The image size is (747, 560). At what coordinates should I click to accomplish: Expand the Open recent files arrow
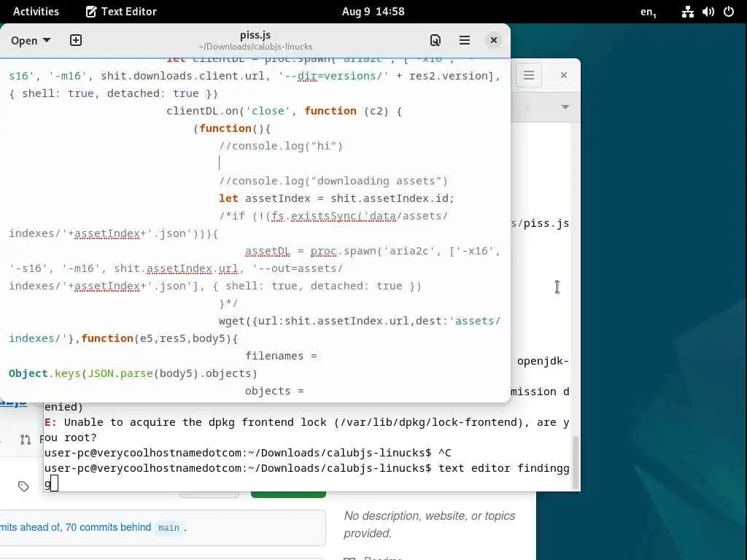(x=47, y=41)
